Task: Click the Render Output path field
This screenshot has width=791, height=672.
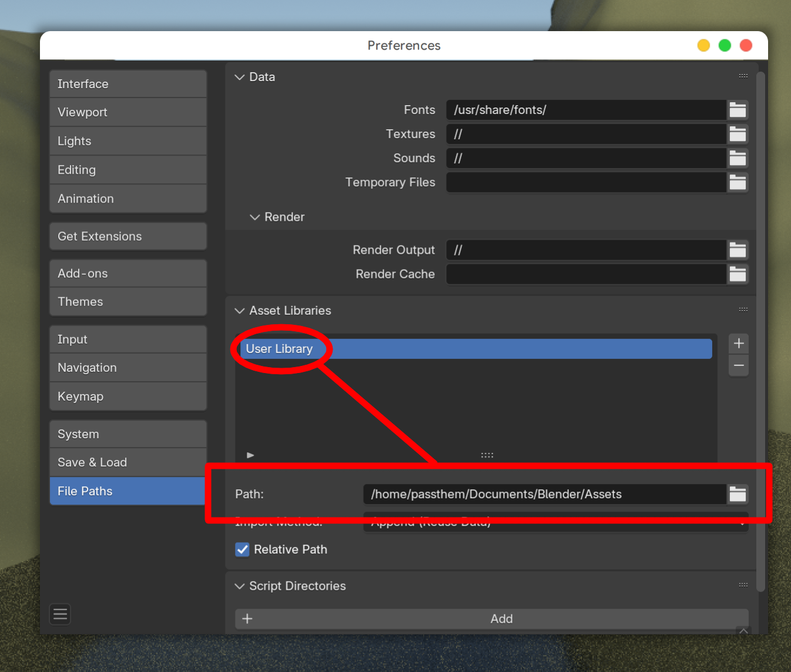Action: (x=586, y=250)
